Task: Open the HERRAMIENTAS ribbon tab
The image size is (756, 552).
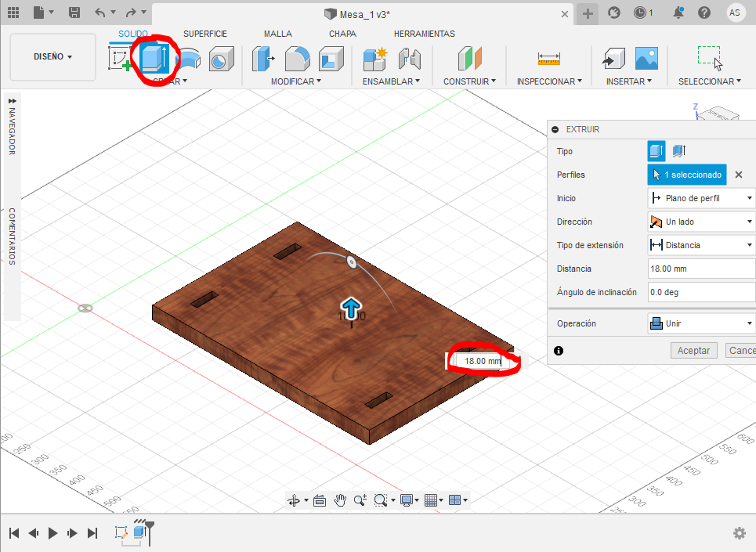Action: pos(424,34)
